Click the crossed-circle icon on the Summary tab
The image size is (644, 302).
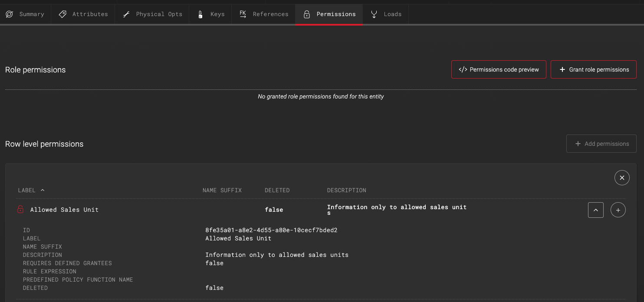(x=9, y=14)
